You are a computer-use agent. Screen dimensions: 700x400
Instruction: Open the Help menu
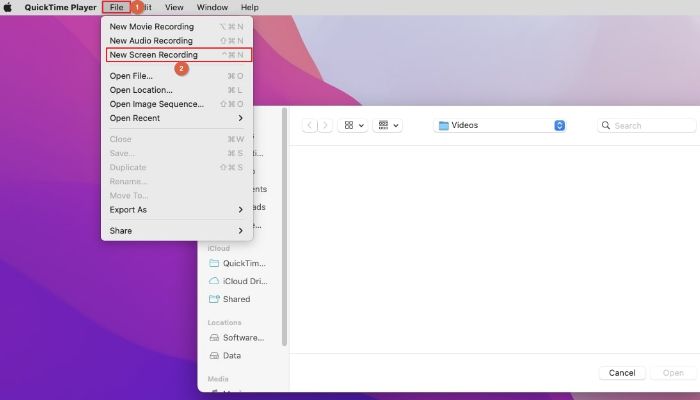click(250, 7)
